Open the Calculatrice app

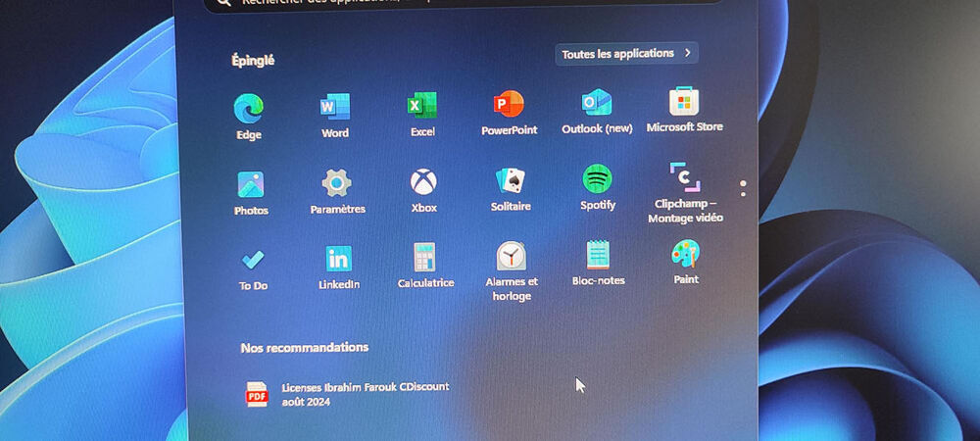point(425,267)
